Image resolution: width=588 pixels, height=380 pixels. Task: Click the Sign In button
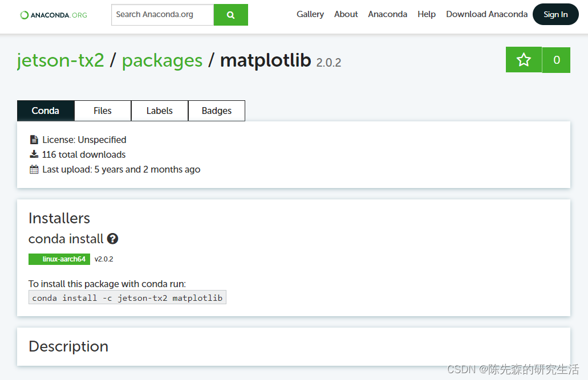[x=555, y=14]
